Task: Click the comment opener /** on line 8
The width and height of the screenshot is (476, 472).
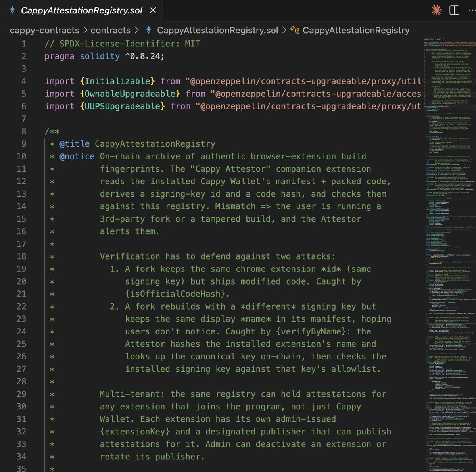Action: (52, 131)
